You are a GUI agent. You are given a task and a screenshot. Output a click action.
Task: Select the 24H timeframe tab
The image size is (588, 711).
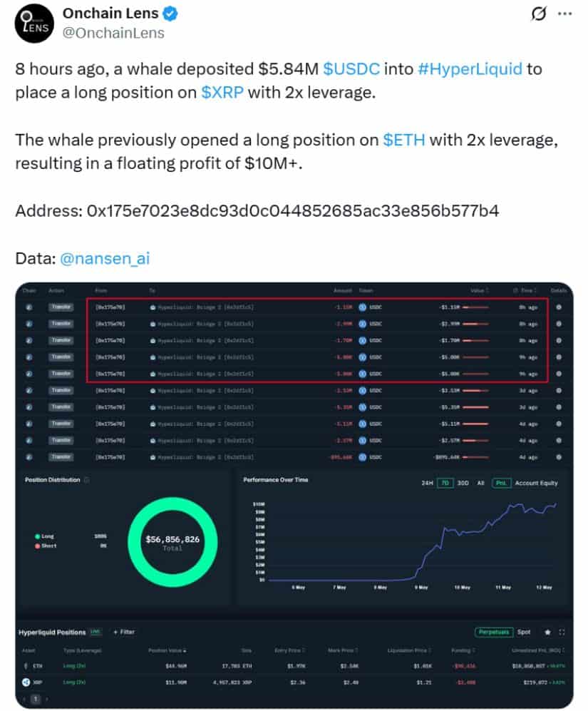[427, 483]
